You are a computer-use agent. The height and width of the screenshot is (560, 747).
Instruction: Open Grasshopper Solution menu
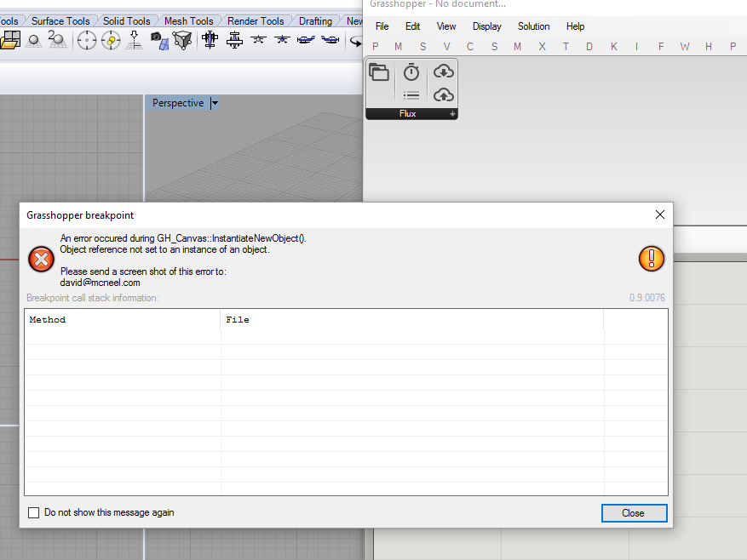(533, 26)
